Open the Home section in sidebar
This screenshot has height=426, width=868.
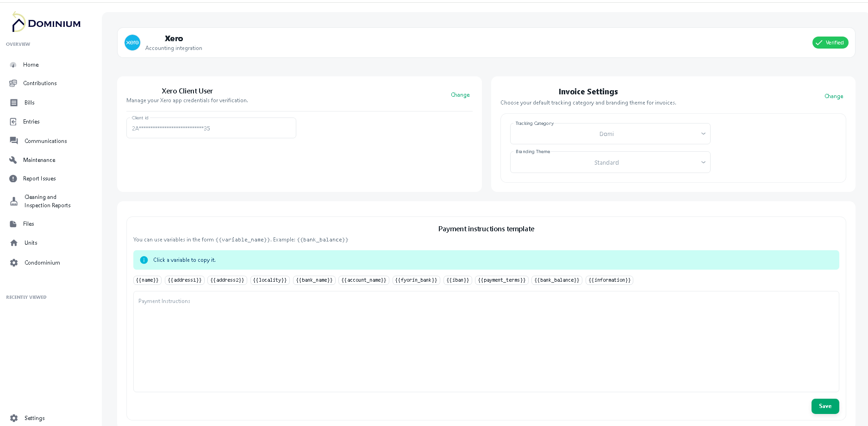[31, 65]
